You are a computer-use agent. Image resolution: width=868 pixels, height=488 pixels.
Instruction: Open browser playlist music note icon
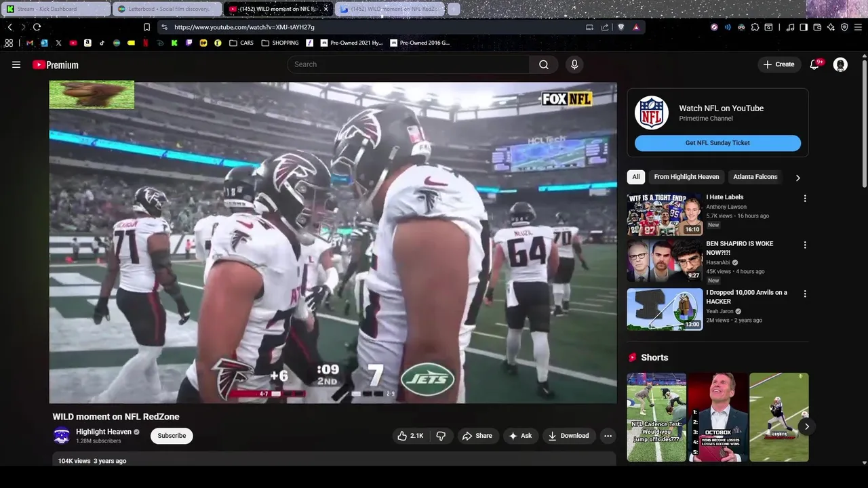tap(791, 27)
